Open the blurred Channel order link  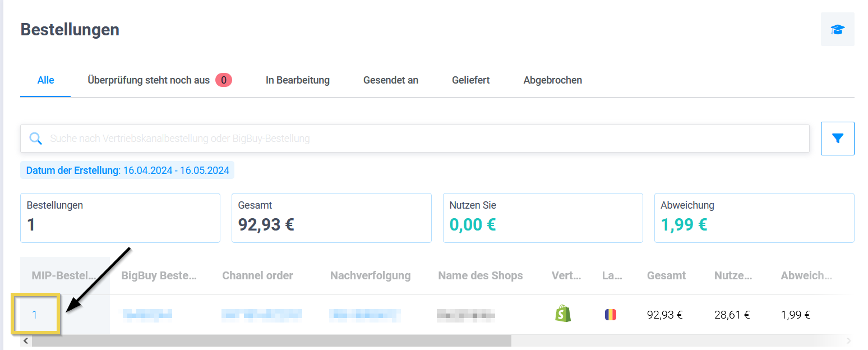[x=261, y=315]
